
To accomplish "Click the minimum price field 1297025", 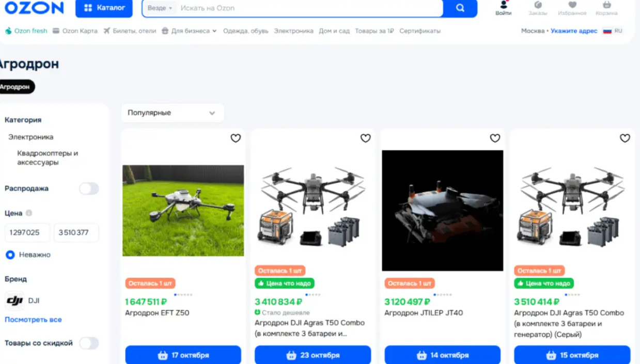I will (x=27, y=232).
